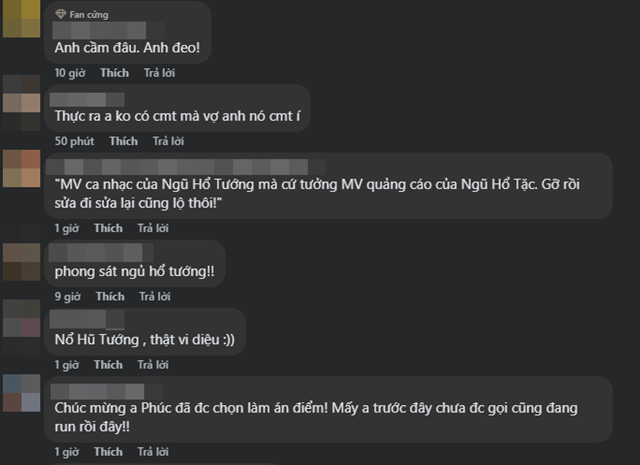Screen dimensions: 640x465
Task: Open the "9 giờ" timestamp link
Action: [66, 296]
